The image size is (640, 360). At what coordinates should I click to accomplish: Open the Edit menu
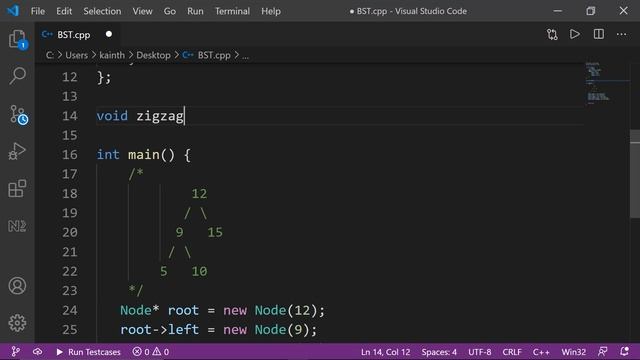[64, 11]
